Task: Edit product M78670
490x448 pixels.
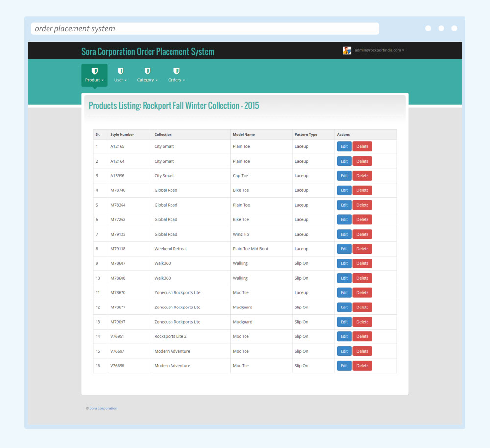Action: (344, 293)
